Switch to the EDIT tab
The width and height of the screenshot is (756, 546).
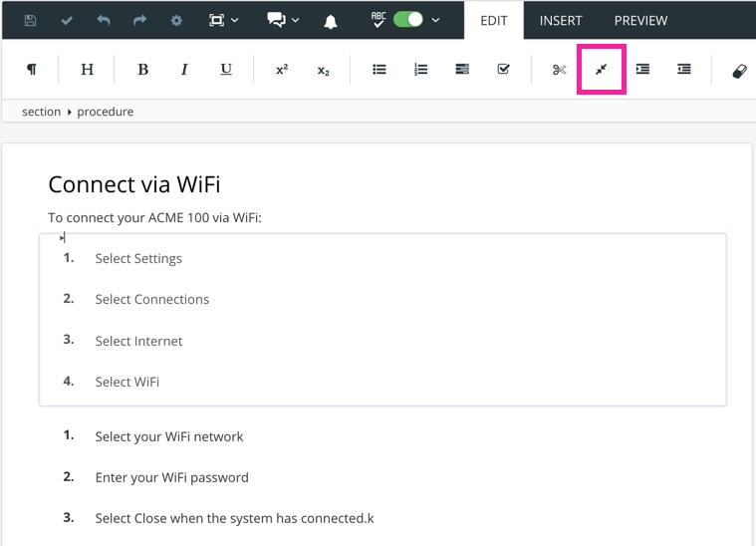(x=494, y=21)
